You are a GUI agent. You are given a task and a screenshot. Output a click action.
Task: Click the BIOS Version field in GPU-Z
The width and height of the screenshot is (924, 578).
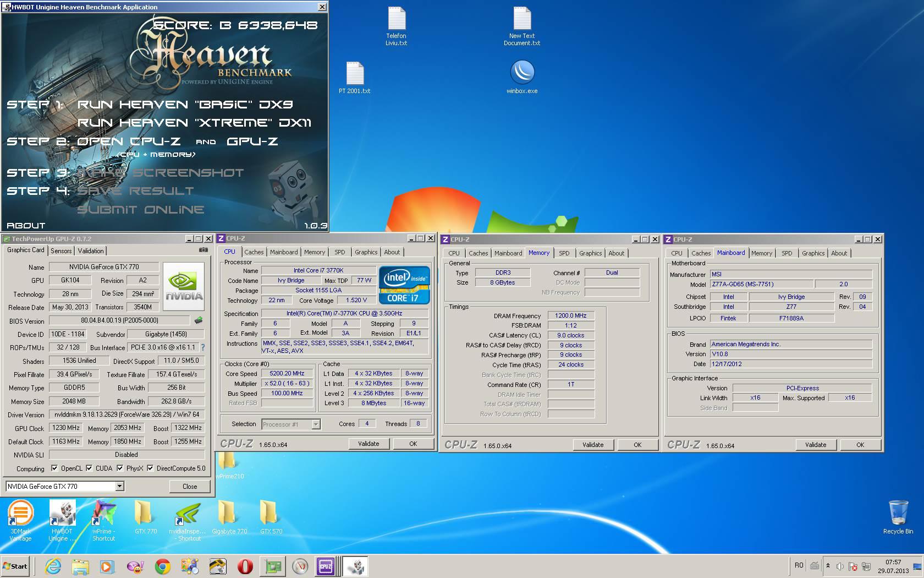119,320
